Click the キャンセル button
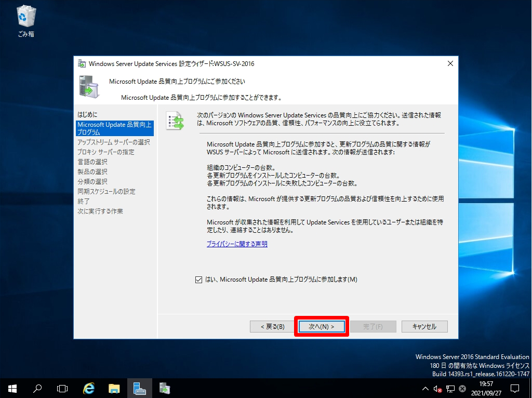532x398 pixels. point(424,326)
